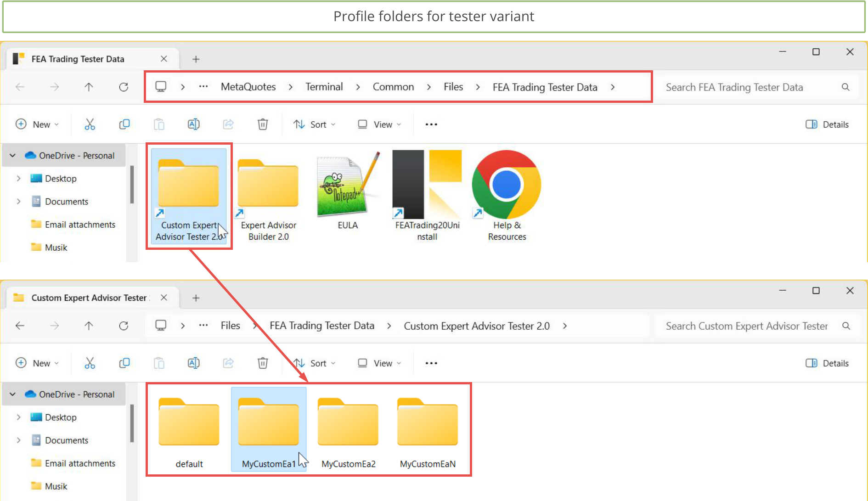Go back in FEA Trading Tester Data window
Image resolution: width=868 pixels, height=501 pixels.
coord(20,87)
